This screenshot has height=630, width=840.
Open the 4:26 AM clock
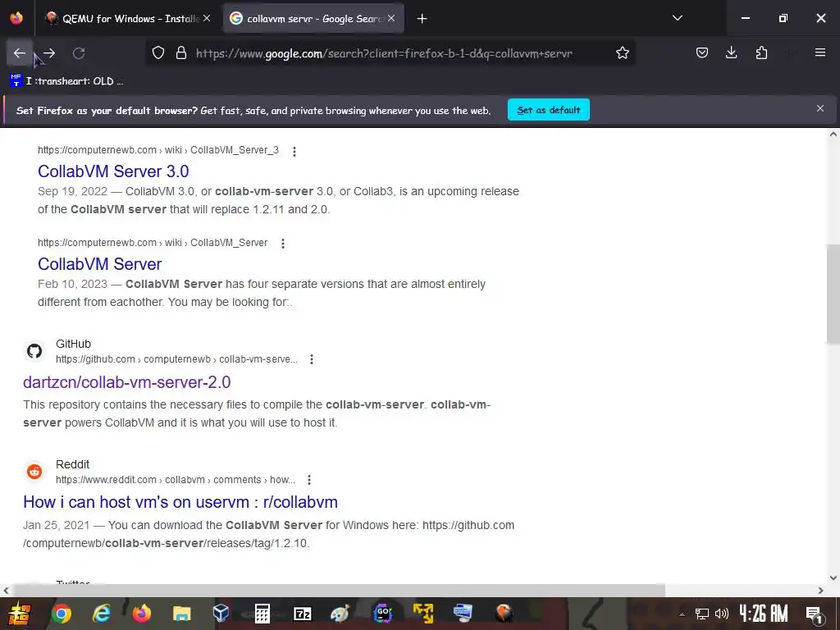(x=764, y=614)
